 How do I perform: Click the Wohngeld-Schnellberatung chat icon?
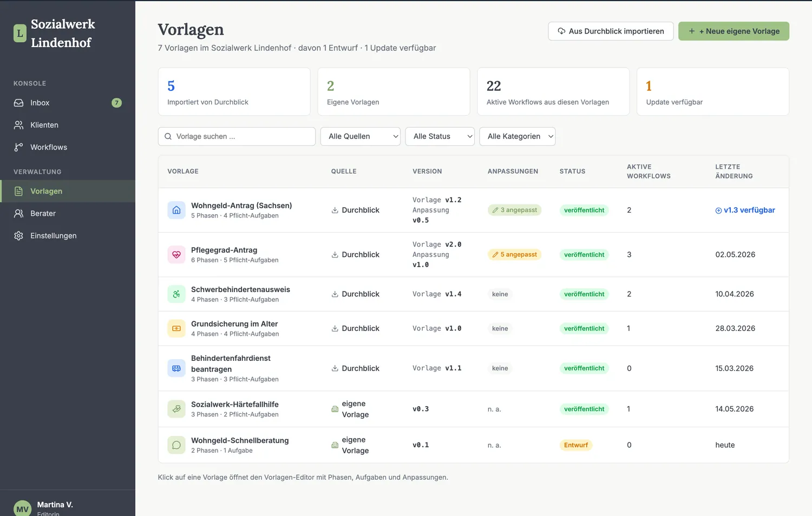pyautogui.click(x=176, y=445)
